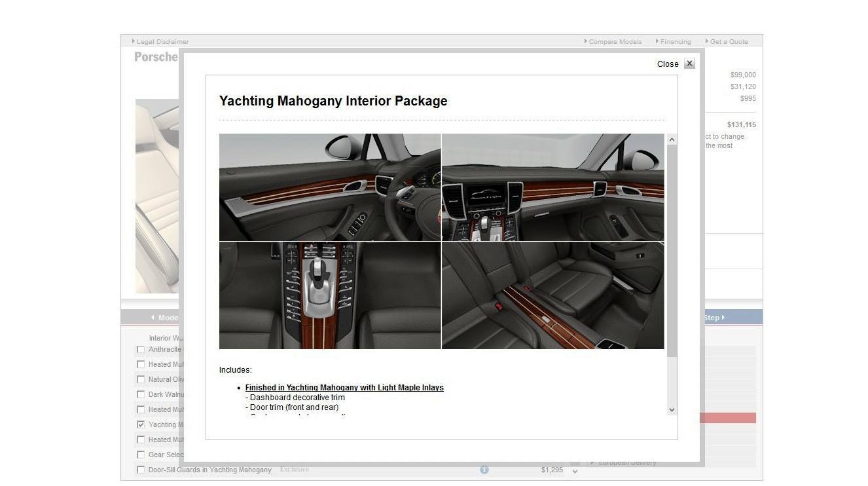This screenshot has width=868, height=486.
Task: Close the Yachting Mahogany package popup
Action: pyautogui.click(x=689, y=64)
